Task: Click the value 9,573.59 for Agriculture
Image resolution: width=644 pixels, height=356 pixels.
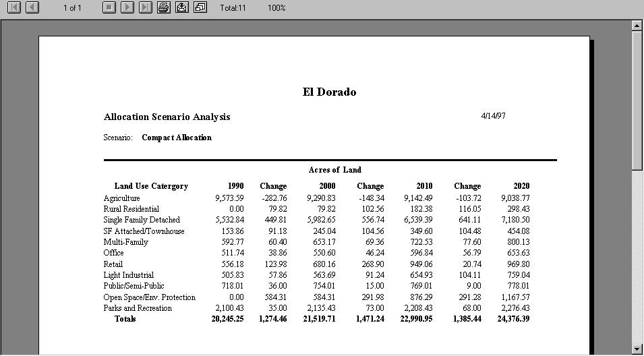Action: pos(229,198)
